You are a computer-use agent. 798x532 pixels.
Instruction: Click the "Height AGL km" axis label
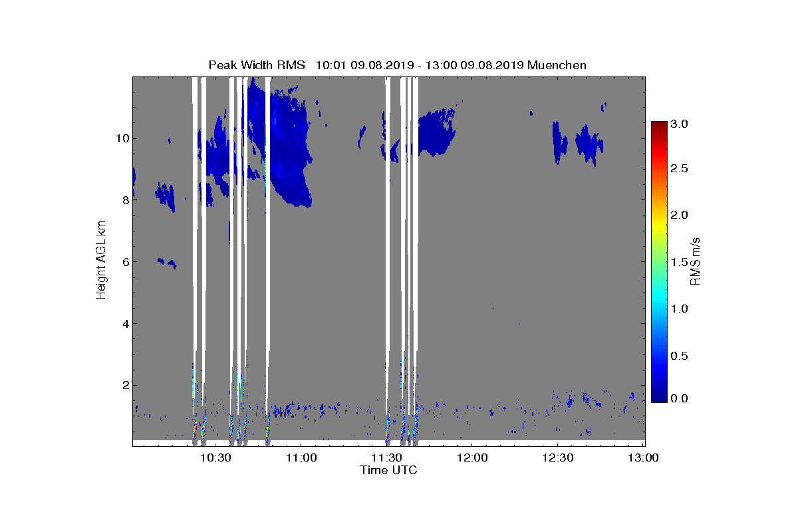click(x=102, y=261)
